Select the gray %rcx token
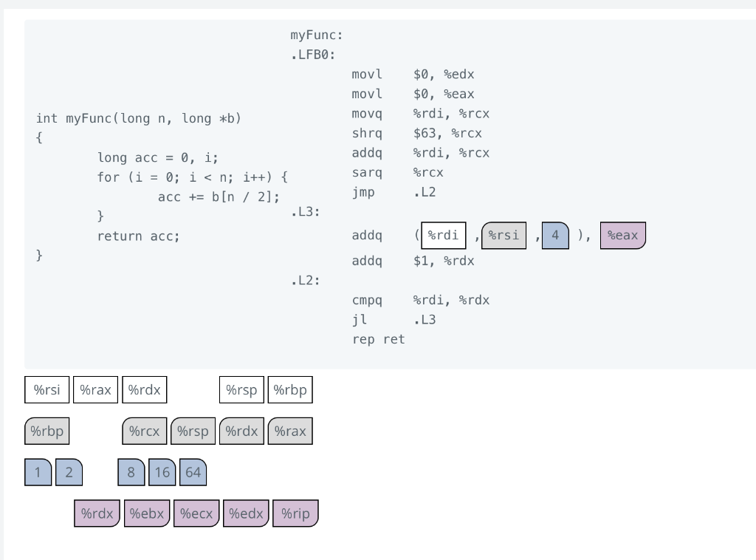The height and width of the screenshot is (560, 756). [x=144, y=431]
